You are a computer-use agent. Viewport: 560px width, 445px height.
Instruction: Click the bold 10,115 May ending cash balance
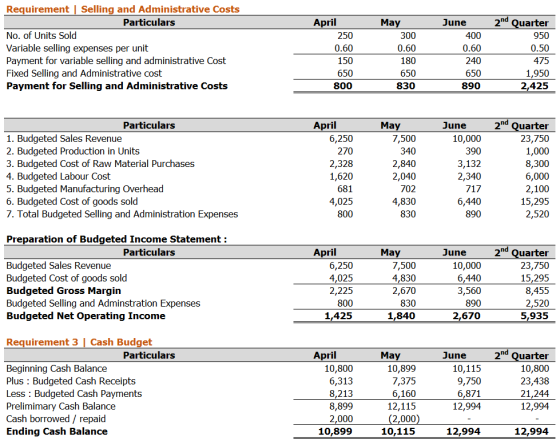coord(398,431)
